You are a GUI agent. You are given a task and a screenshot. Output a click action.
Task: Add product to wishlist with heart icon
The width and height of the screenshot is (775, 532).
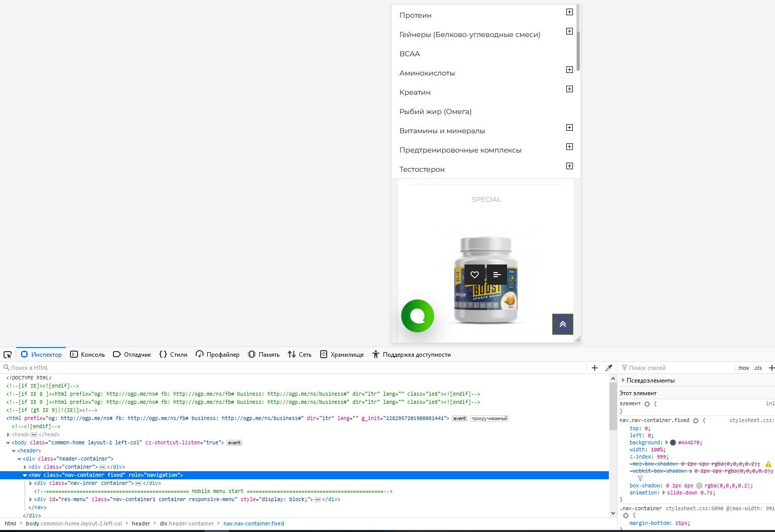475,275
